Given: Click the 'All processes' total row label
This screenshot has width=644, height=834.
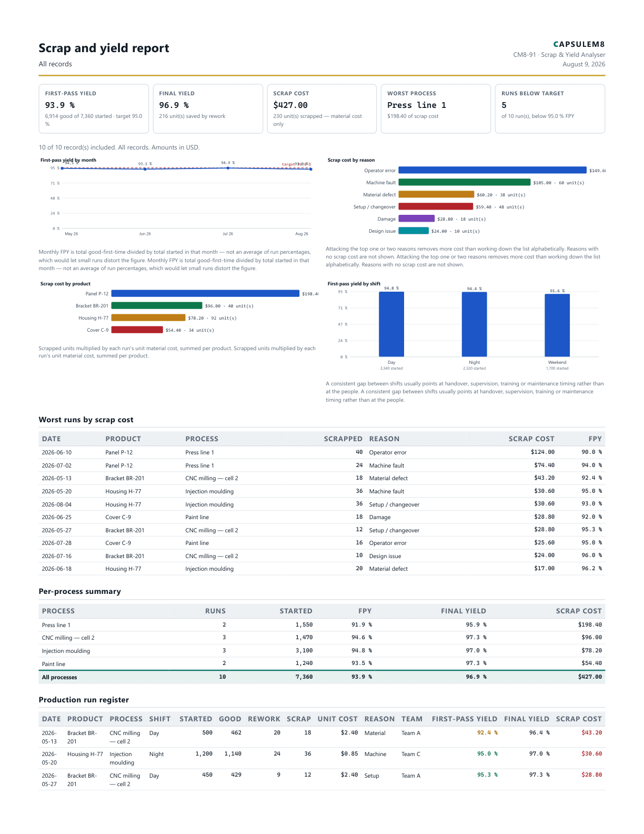Looking at the screenshot, I should click(x=59, y=677).
